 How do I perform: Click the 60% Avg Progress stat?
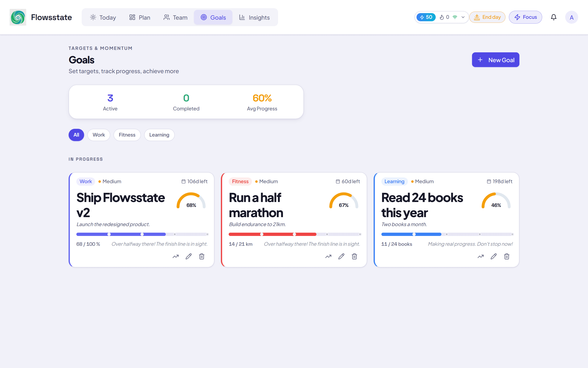pos(262,102)
